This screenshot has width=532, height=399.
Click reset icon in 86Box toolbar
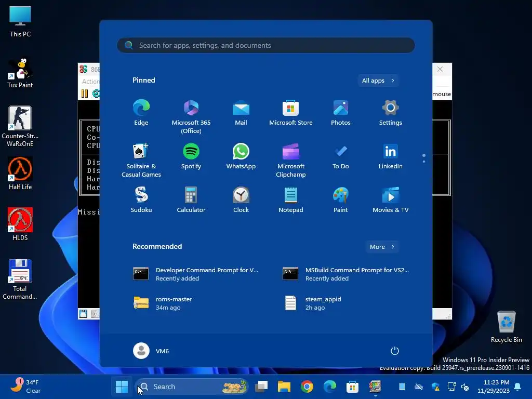click(96, 94)
